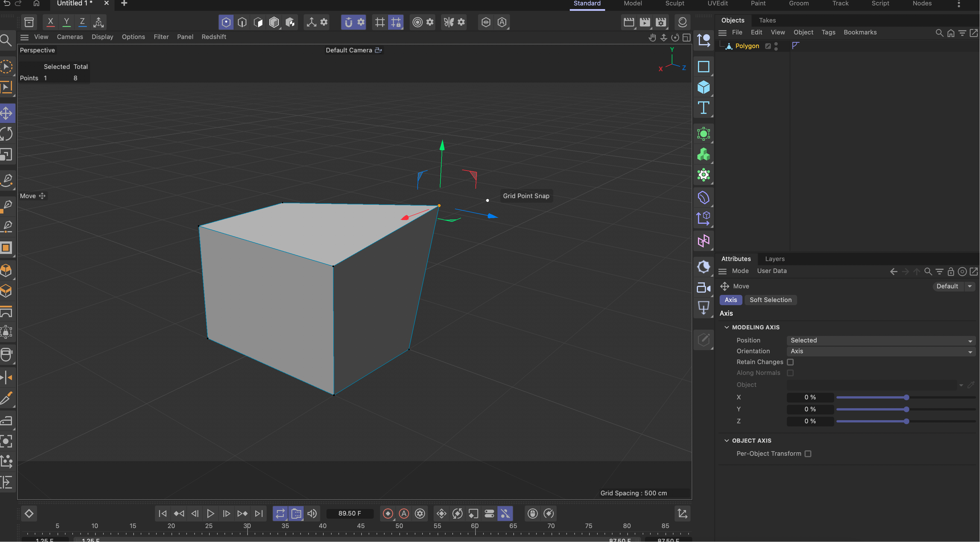Toggle the Enable Snap magnet icon

349,22
